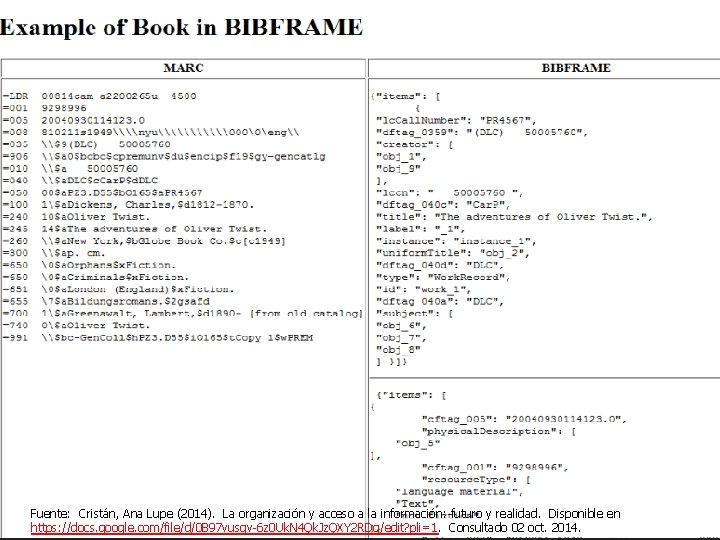Image resolution: width=720 pixels, height=540 pixels.
Task: Click field 650 Orphans Fiction line
Action: coord(89,265)
